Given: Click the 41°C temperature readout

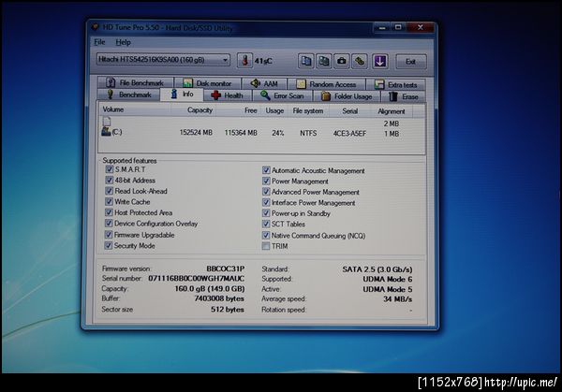Looking at the screenshot, I should click(263, 61).
